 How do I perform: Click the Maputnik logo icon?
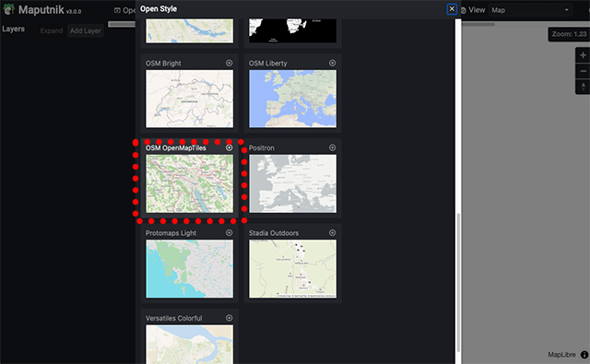(x=8, y=9)
